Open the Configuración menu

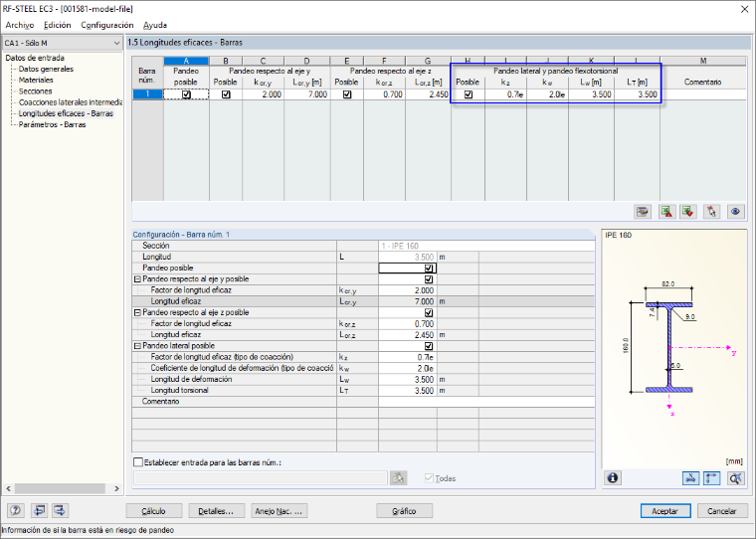(x=107, y=25)
